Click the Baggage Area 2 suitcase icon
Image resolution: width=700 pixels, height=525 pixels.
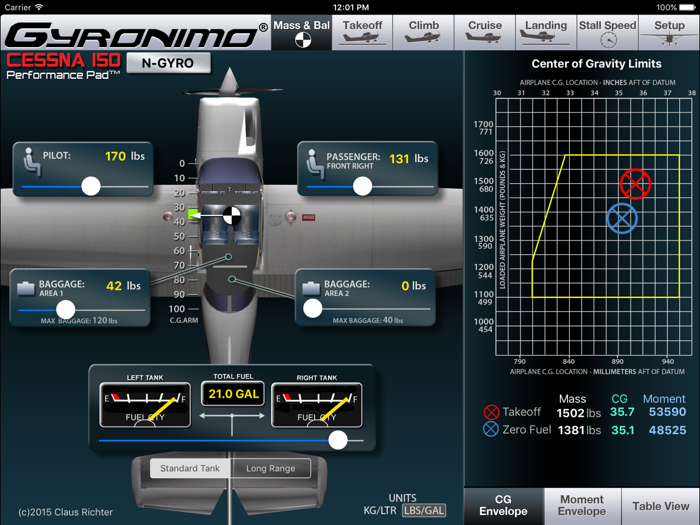311,289
